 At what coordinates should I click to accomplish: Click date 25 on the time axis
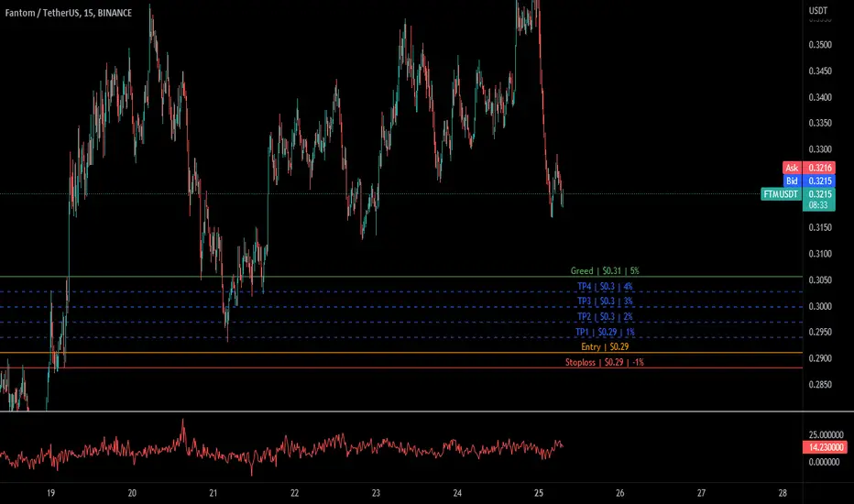coord(539,493)
